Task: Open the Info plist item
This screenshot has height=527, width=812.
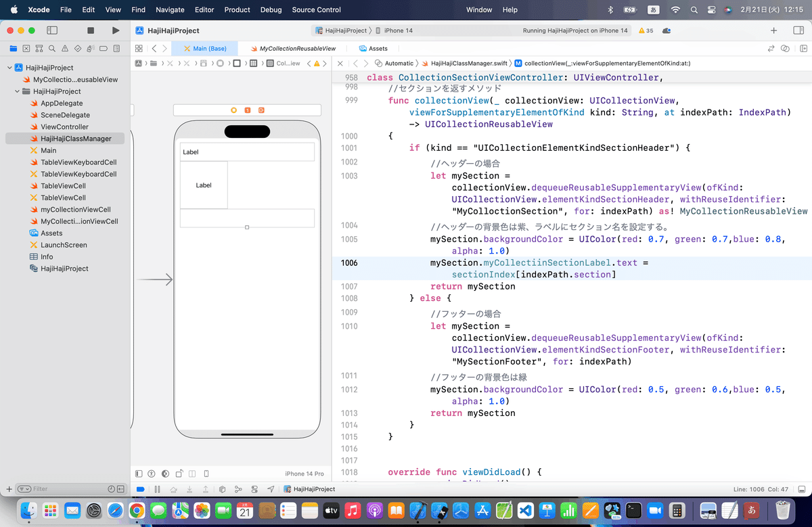Action: click(47, 256)
